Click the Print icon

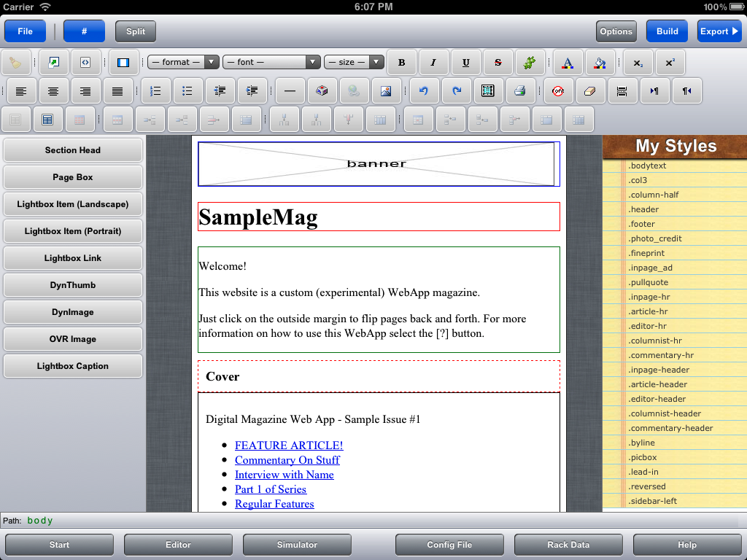pyautogui.click(x=520, y=91)
